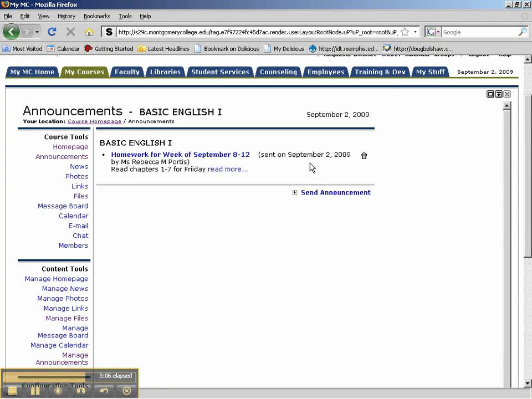Click the read more... link
This screenshot has height=399, width=532.
pos(228,169)
